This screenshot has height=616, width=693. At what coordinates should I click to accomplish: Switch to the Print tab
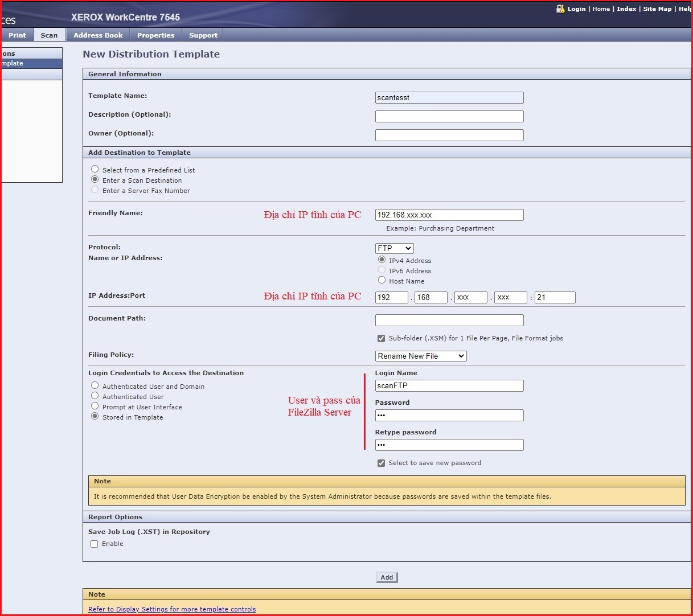pos(17,35)
